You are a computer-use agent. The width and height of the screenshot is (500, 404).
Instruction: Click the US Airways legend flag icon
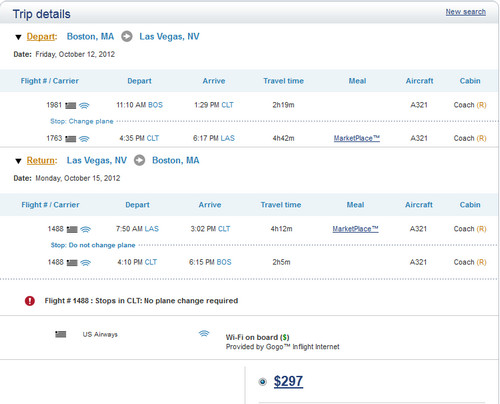tap(60, 334)
